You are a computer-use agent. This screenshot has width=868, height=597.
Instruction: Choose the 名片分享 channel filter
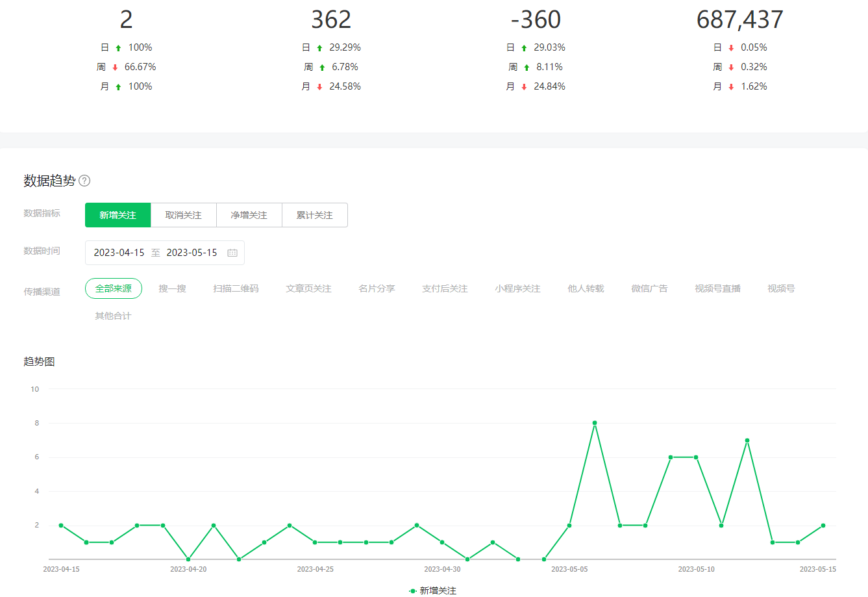coord(377,288)
